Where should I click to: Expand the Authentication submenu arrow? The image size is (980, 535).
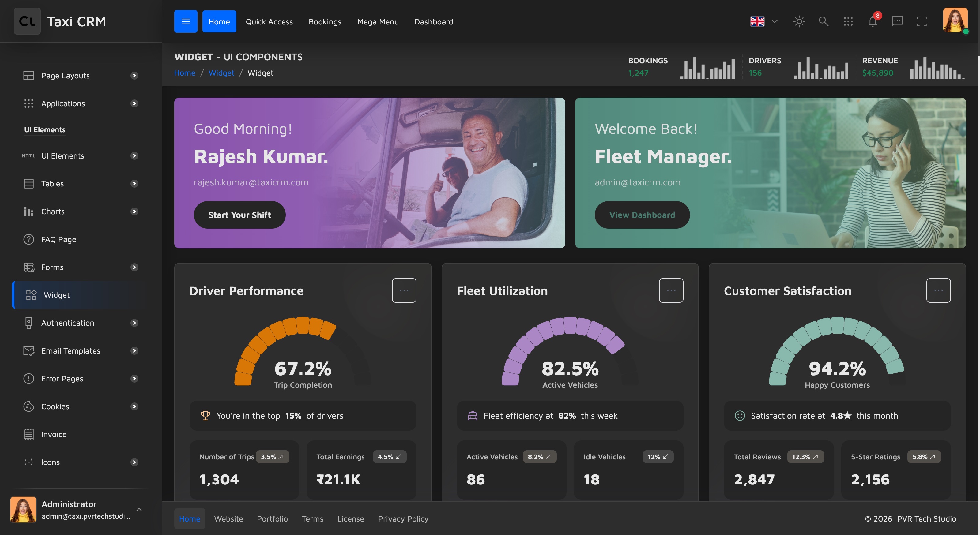(134, 323)
